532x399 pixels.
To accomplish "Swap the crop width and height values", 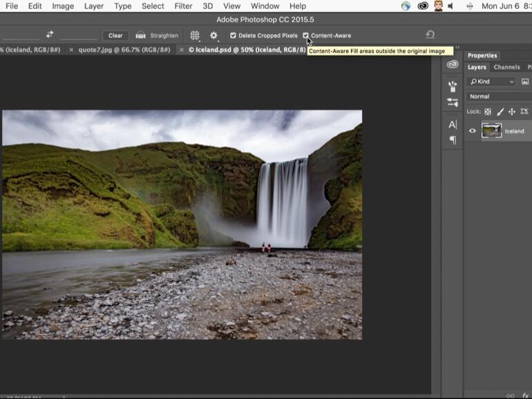I will point(50,35).
